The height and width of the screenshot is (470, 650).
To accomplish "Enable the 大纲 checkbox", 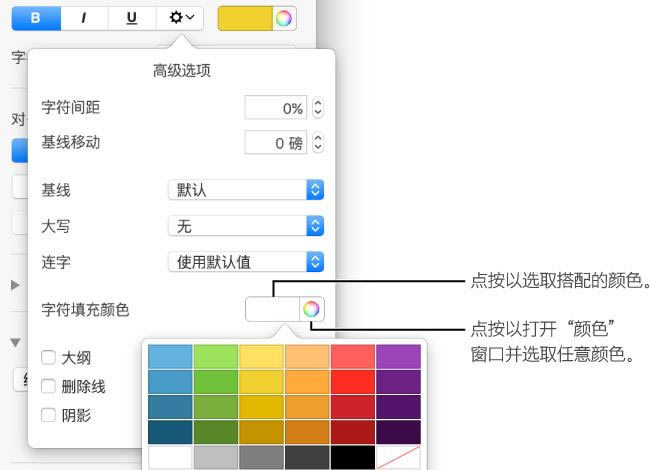I will coord(48,357).
